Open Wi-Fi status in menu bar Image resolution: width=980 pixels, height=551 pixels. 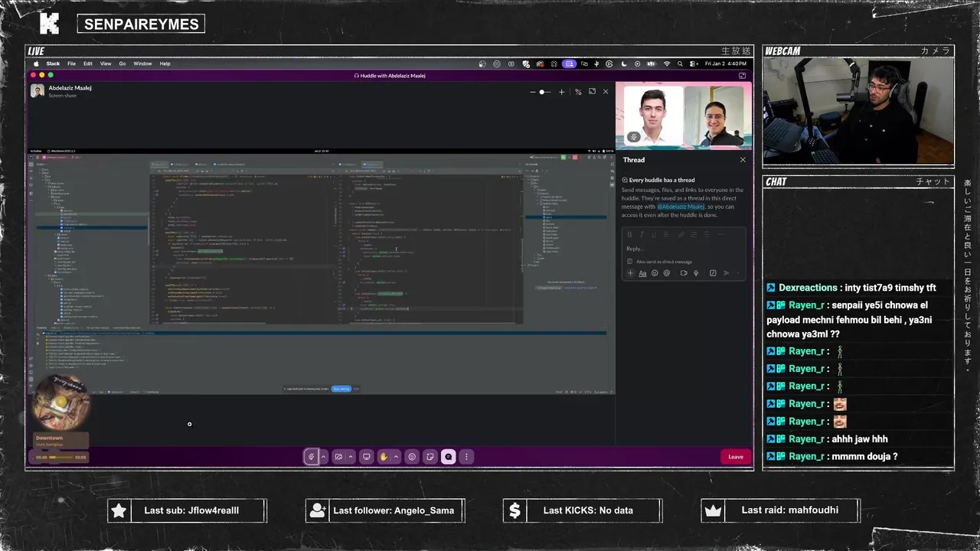click(667, 64)
